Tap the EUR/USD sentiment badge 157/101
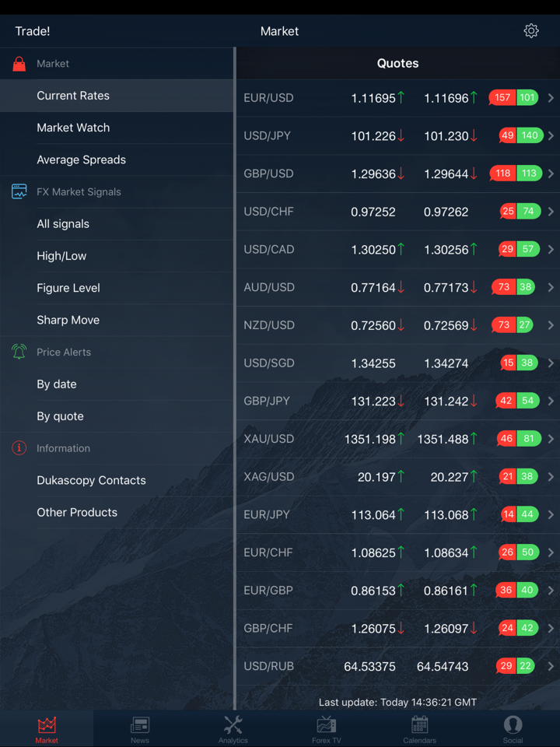560x747 pixels. pyautogui.click(x=514, y=98)
